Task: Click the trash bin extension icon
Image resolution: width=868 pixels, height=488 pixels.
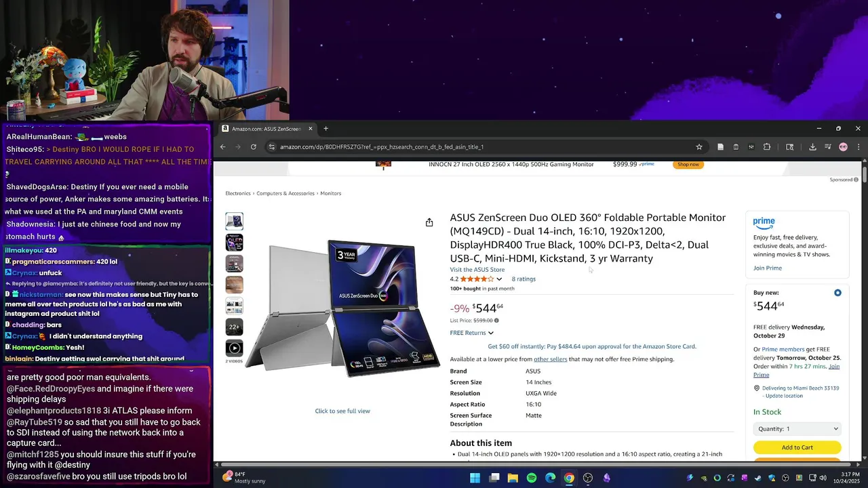Action: pyautogui.click(x=736, y=147)
